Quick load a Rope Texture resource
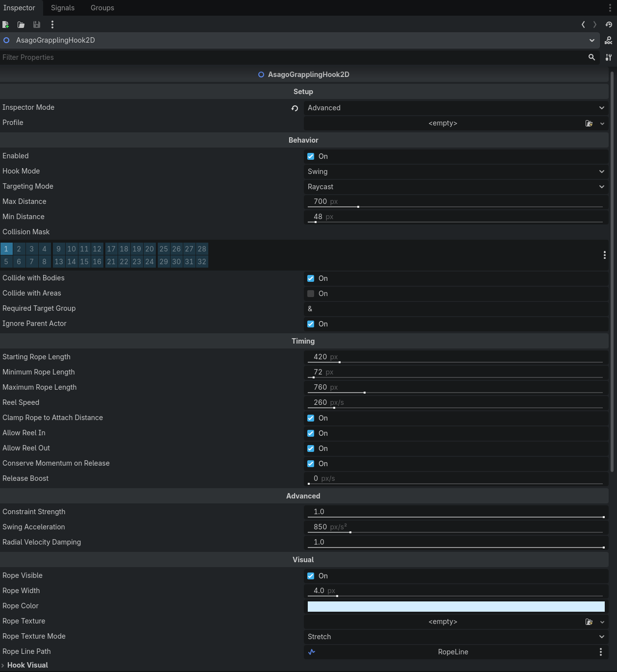 click(589, 622)
